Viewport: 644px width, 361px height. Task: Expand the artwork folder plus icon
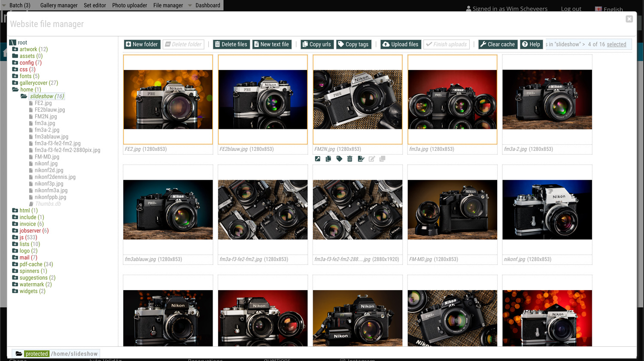point(15,49)
